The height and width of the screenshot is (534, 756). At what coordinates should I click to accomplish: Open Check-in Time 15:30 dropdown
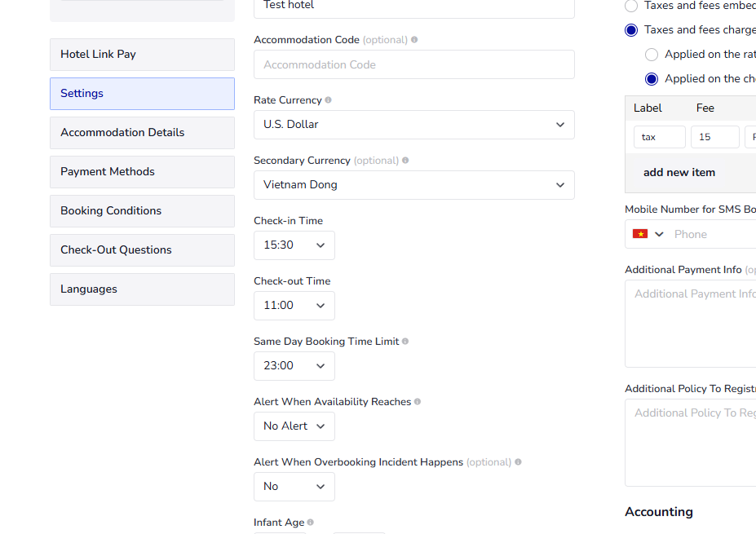coord(294,245)
